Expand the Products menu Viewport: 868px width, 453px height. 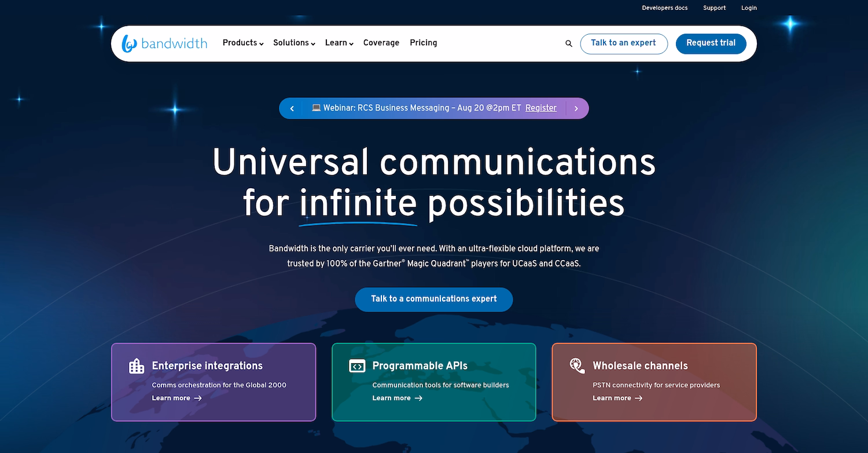click(243, 43)
